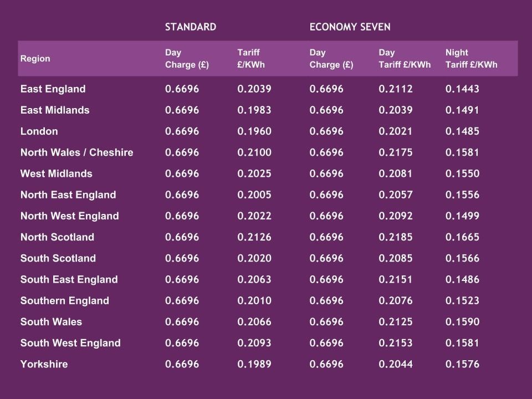Click the Region column header
The width and height of the screenshot is (532, 399).
click(x=35, y=59)
